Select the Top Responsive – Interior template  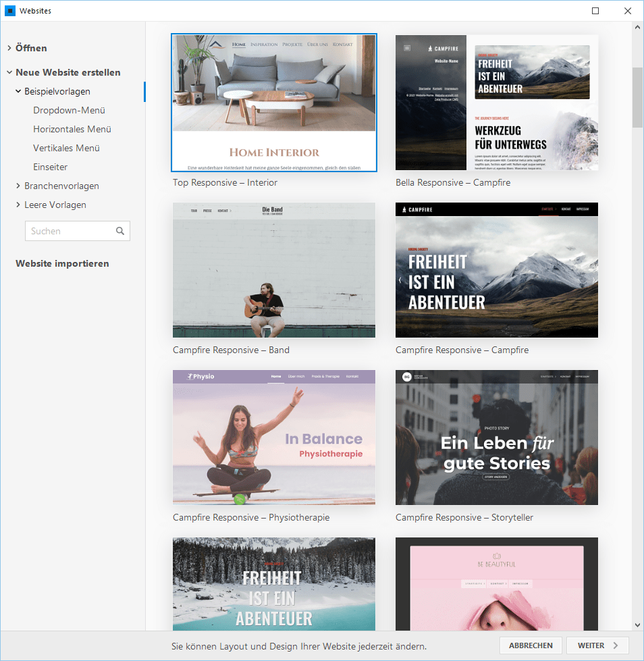(274, 102)
